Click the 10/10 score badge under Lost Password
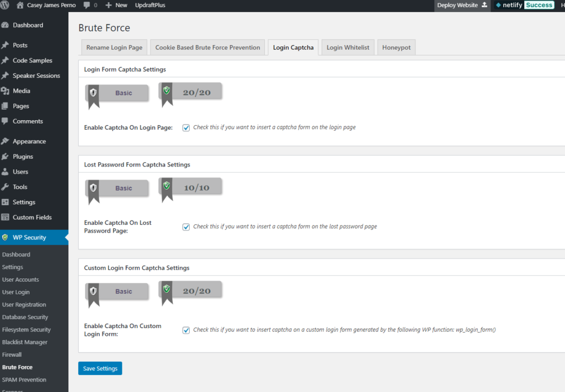This screenshot has height=392, width=565. click(190, 190)
